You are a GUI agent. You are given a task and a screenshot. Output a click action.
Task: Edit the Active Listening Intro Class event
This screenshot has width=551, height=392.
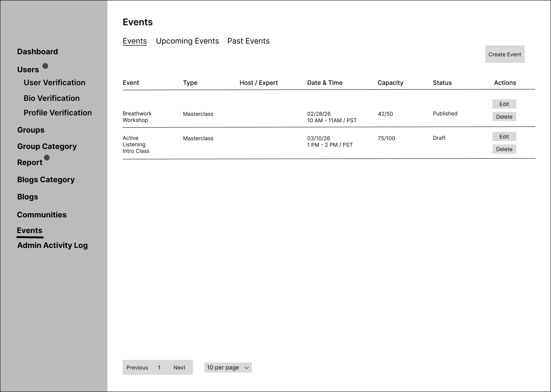point(504,137)
